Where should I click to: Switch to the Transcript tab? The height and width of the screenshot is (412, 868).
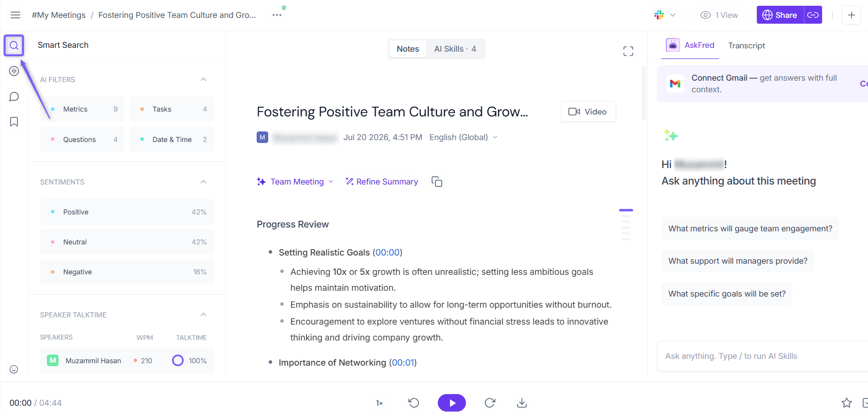[x=747, y=45]
